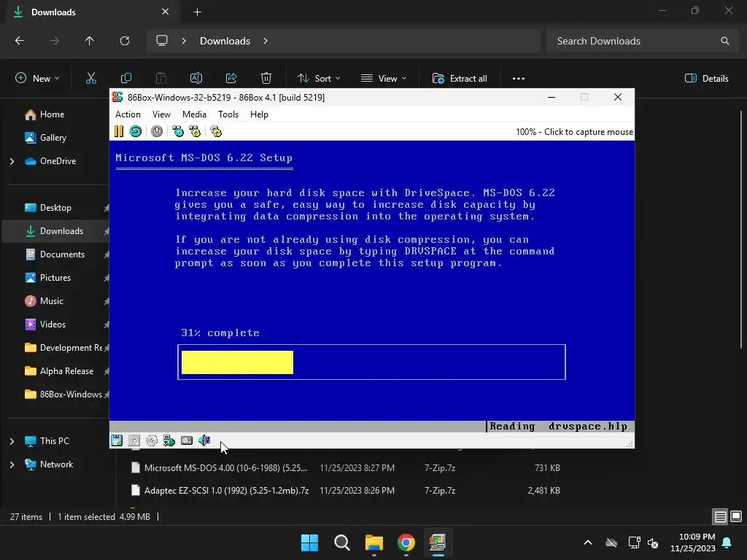The height and width of the screenshot is (560, 747).
Task: Send Ctrl+Alt+Esc to the emulated machine
Action: [195, 131]
